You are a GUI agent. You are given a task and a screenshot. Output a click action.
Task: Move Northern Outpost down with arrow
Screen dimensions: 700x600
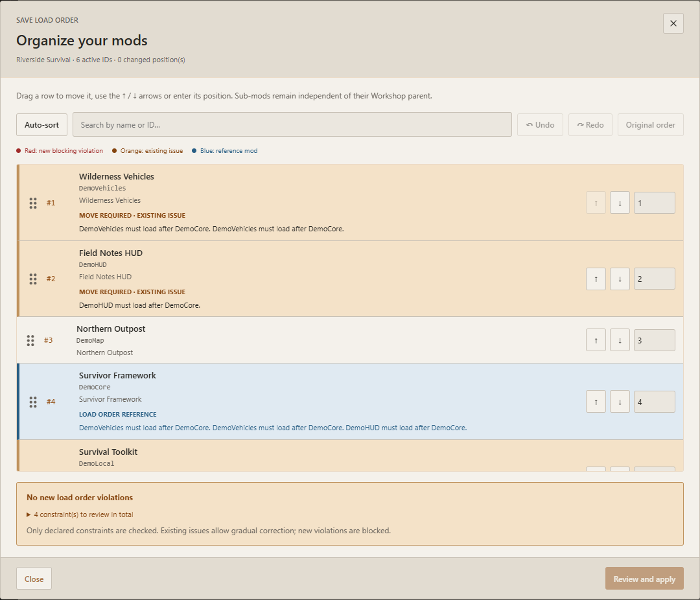(x=620, y=340)
